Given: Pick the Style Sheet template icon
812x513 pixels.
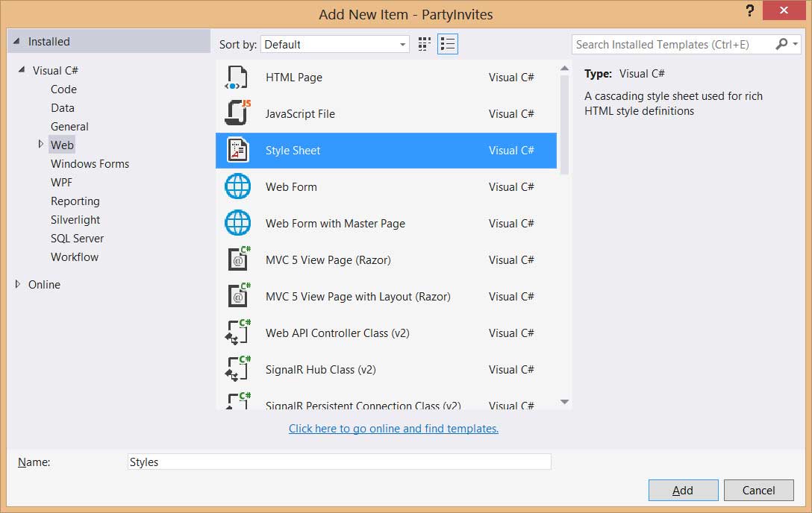Looking at the screenshot, I should click(237, 151).
